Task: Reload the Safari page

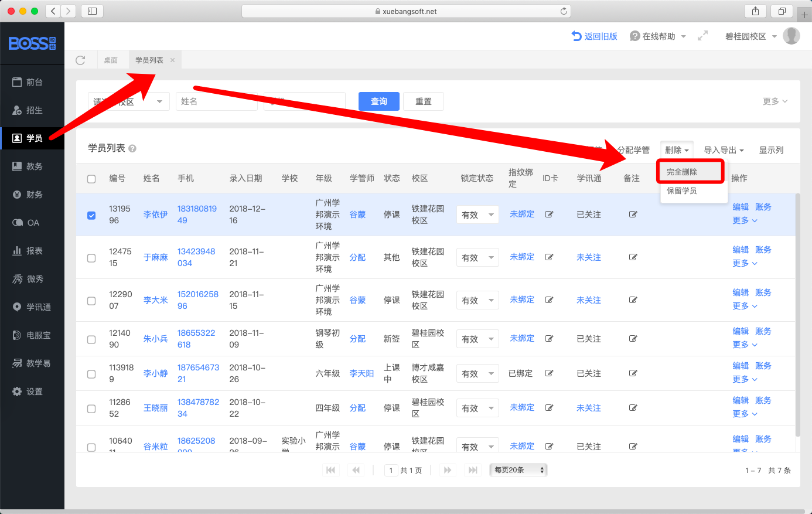Action: (x=564, y=11)
